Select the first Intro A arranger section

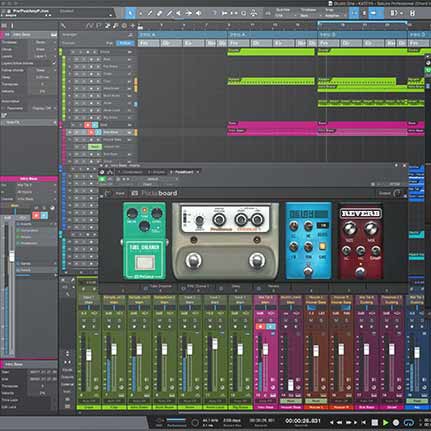coord(183,35)
